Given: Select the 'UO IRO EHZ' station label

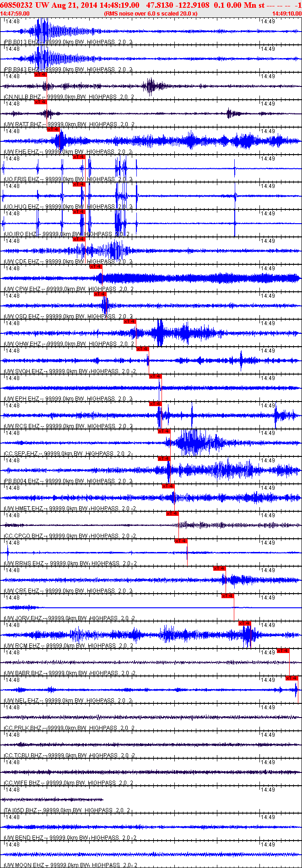Looking at the screenshot, I should (x=21, y=234).
